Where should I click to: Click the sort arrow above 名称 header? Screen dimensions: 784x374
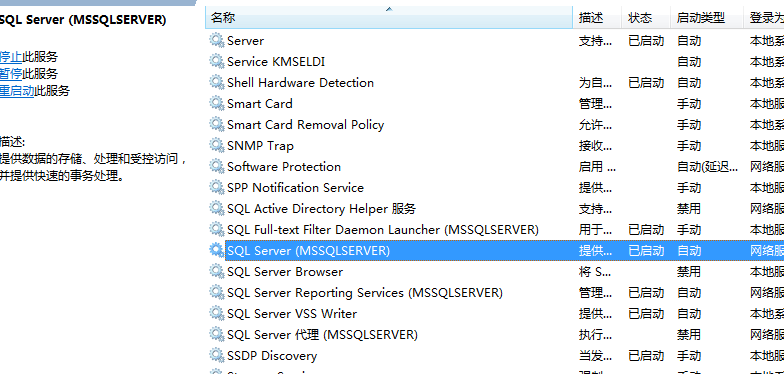click(x=389, y=9)
